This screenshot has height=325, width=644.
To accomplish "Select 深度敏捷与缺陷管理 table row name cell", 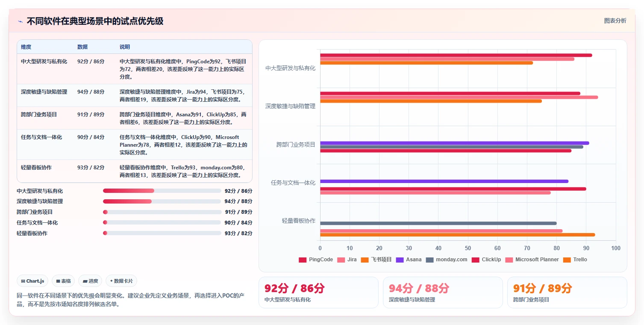I will tap(44, 92).
